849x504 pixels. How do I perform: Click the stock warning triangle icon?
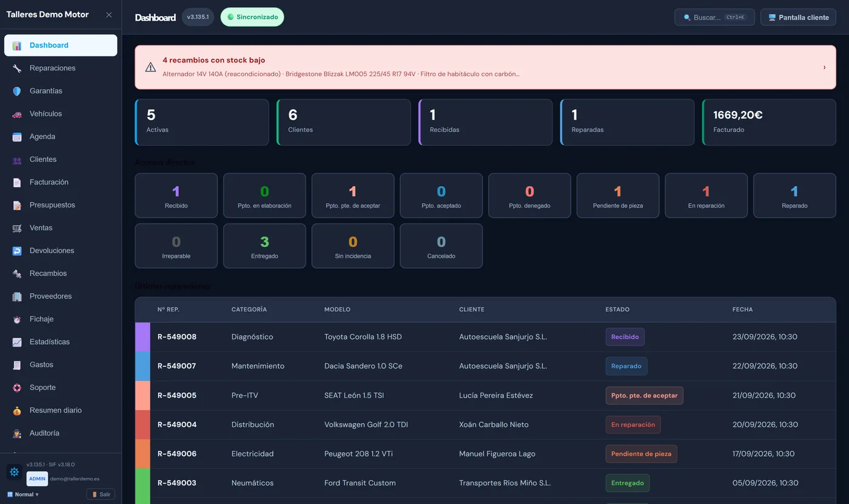tap(150, 67)
